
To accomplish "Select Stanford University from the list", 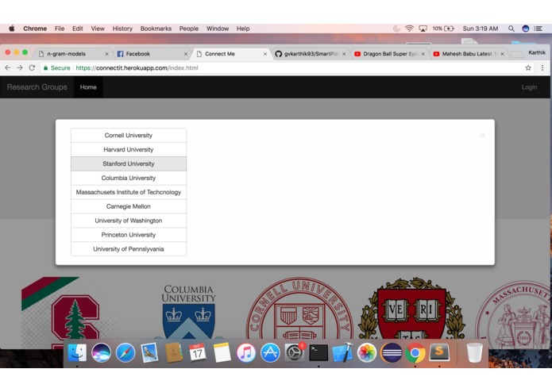I will tap(129, 163).
